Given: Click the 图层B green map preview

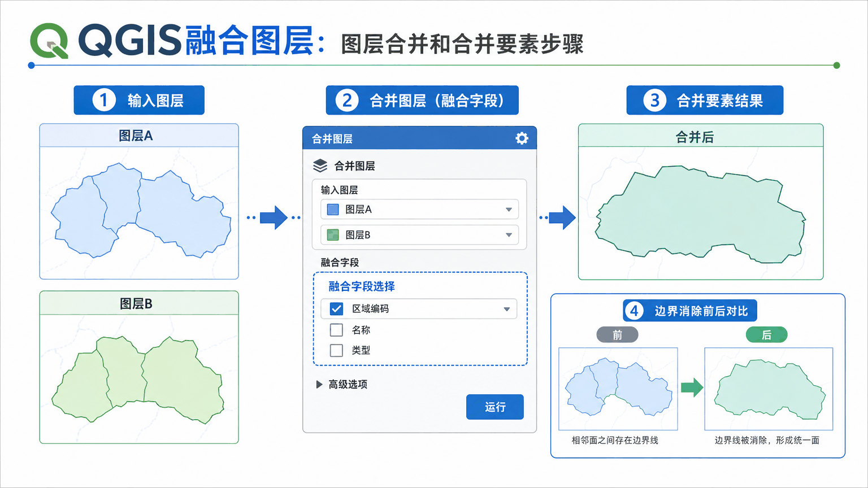Looking at the screenshot, I should (139, 378).
